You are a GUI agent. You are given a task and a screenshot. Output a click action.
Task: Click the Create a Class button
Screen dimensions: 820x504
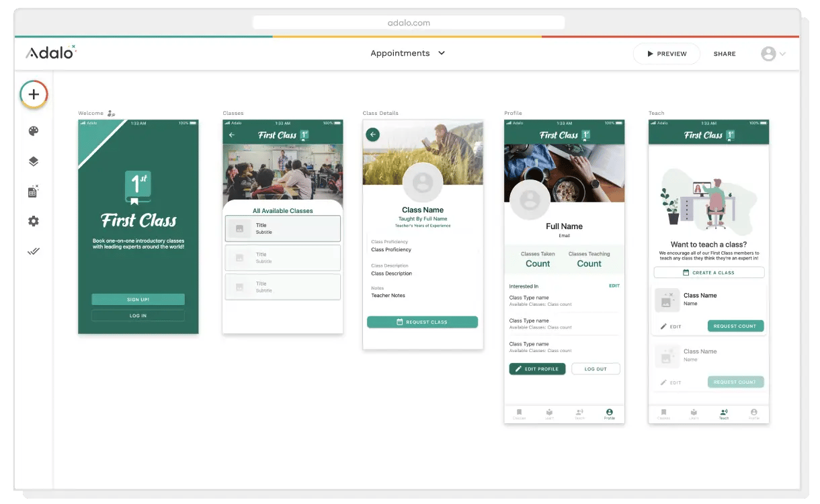pyautogui.click(x=708, y=273)
